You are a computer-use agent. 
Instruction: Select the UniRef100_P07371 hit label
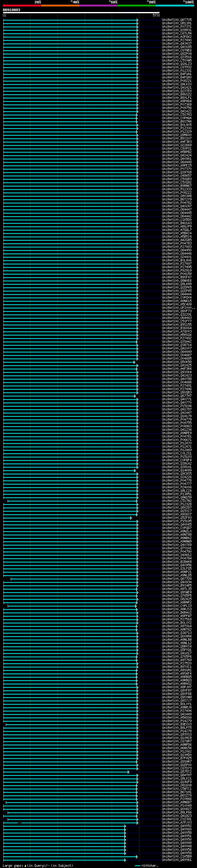pyautogui.click(x=177, y=26)
